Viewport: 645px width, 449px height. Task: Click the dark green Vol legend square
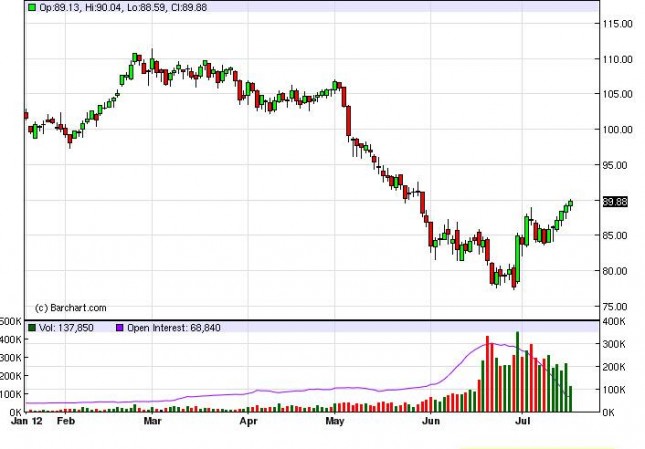tap(32, 328)
